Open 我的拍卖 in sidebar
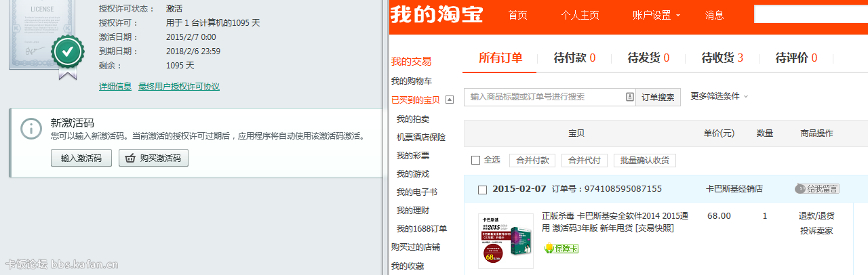This screenshot has height=275, width=868. [x=413, y=119]
